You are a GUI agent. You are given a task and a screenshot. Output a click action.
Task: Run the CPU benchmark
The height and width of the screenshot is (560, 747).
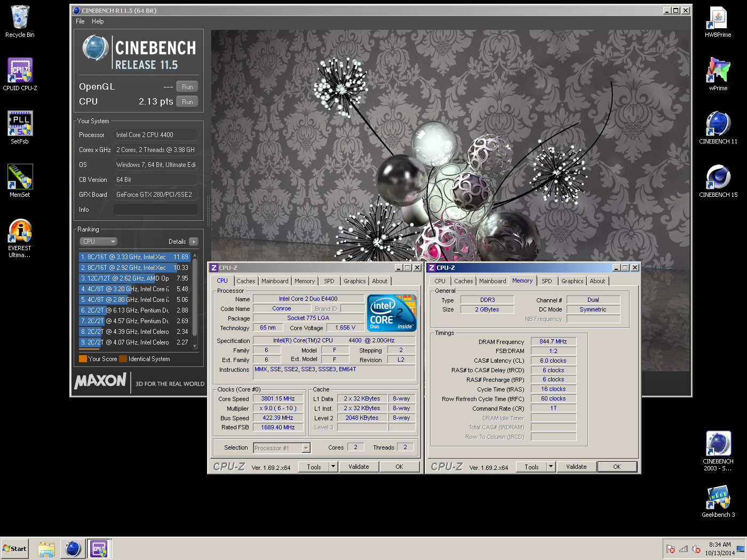(187, 102)
